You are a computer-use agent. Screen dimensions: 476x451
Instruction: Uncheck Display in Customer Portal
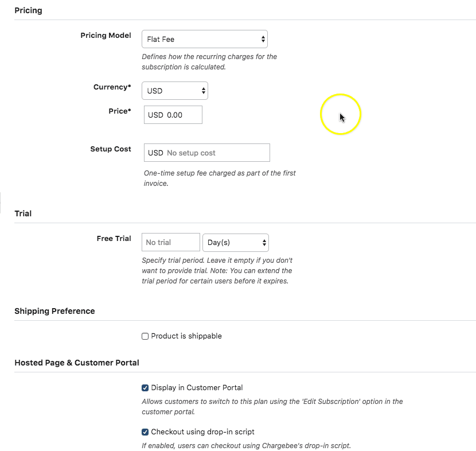coord(145,388)
